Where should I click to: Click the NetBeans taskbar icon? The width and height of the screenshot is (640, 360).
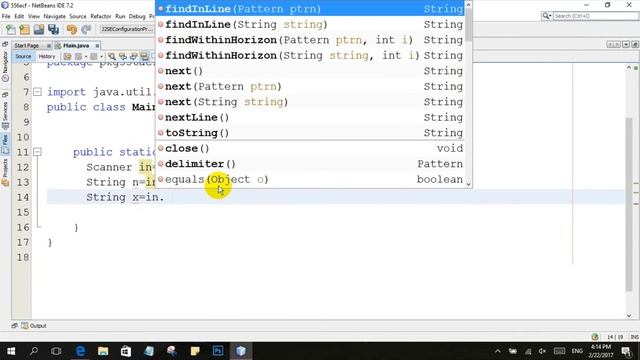241,351
